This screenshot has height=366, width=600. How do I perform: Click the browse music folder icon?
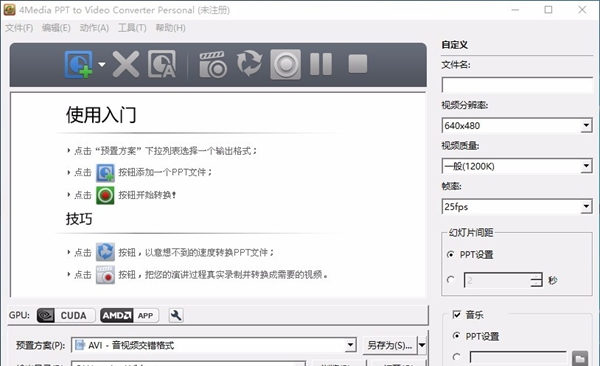tap(580, 358)
